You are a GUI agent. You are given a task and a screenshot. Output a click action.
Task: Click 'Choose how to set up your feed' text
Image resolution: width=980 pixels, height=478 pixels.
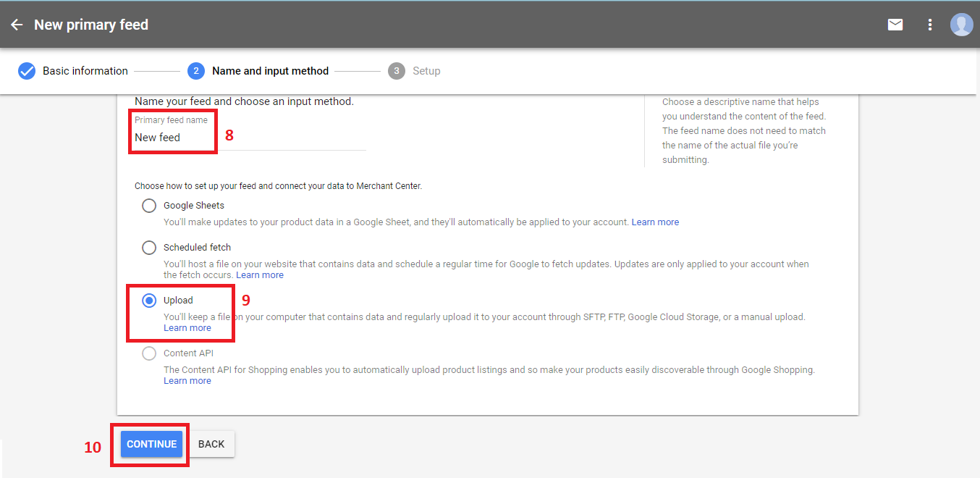(278, 186)
